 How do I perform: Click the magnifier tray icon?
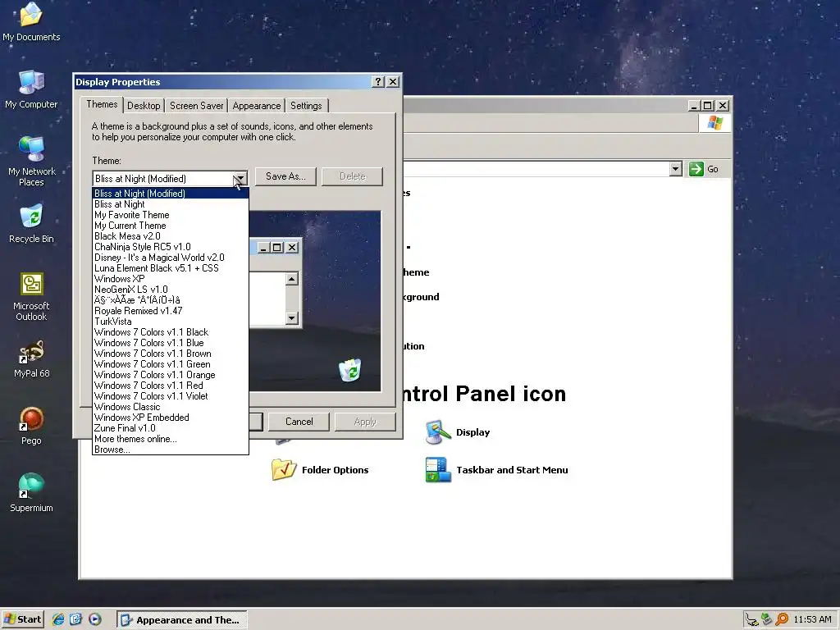tap(782, 619)
